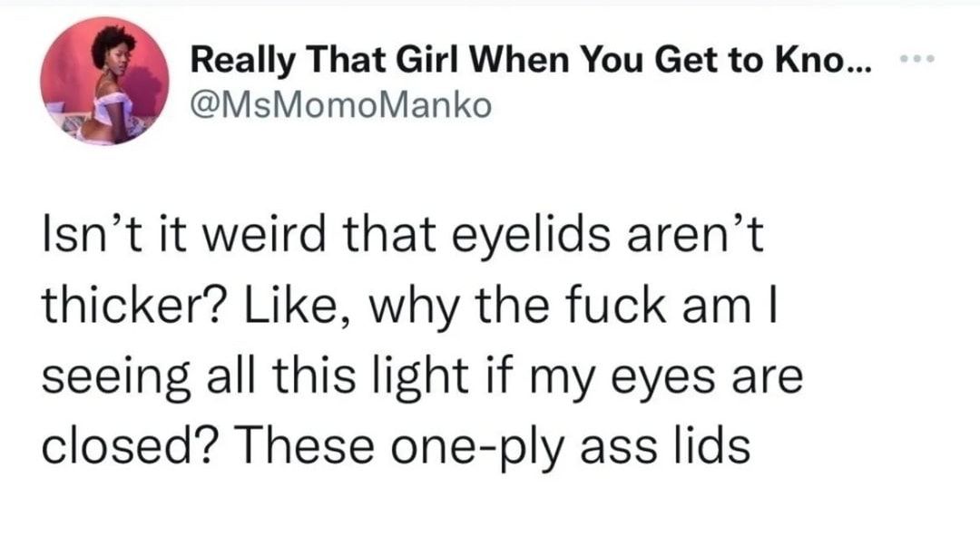Click the final word "lids" in tweet

point(717,447)
